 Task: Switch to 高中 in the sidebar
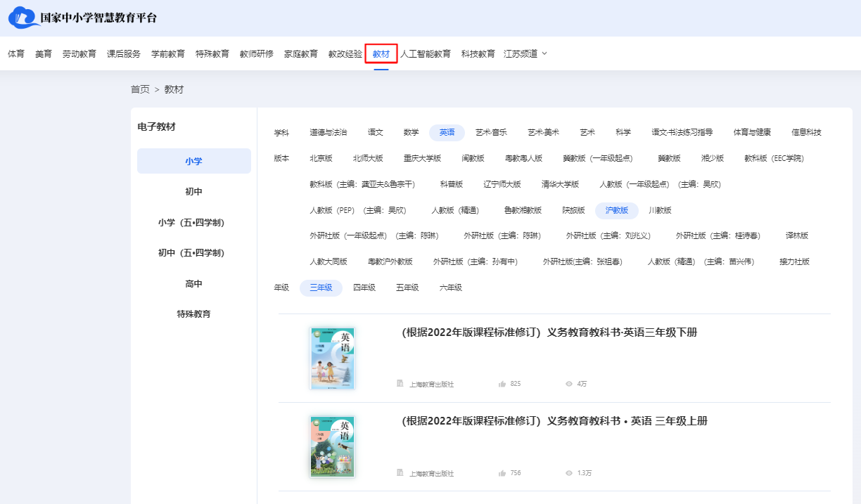point(194,284)
